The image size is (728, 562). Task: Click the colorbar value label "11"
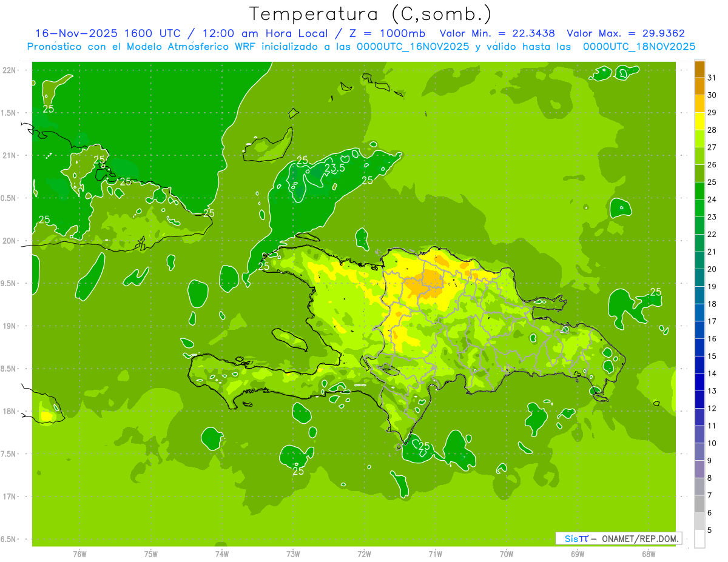point(712,426)
